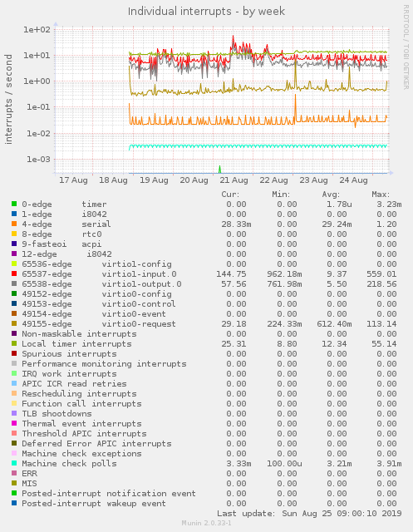Screen dimensions: 413x532
Task: Click the Cur column header
Action: pyautogui.click(x=230, y=195)
